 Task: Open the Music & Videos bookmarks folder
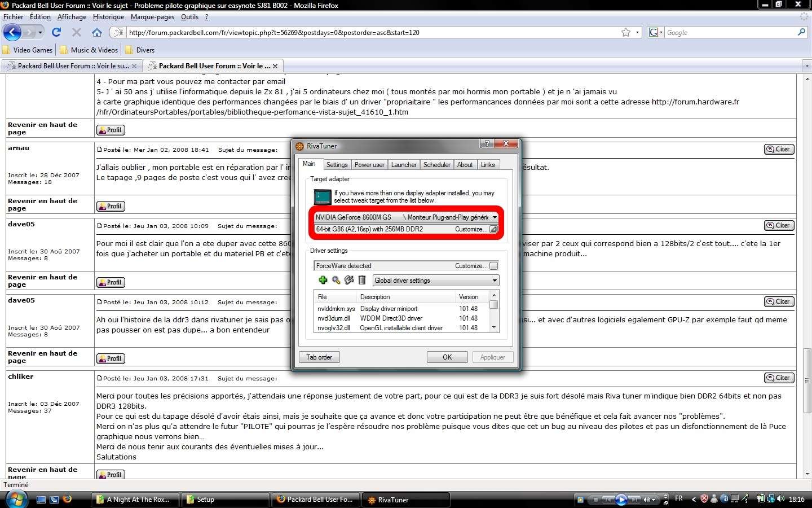pos(89,50)
